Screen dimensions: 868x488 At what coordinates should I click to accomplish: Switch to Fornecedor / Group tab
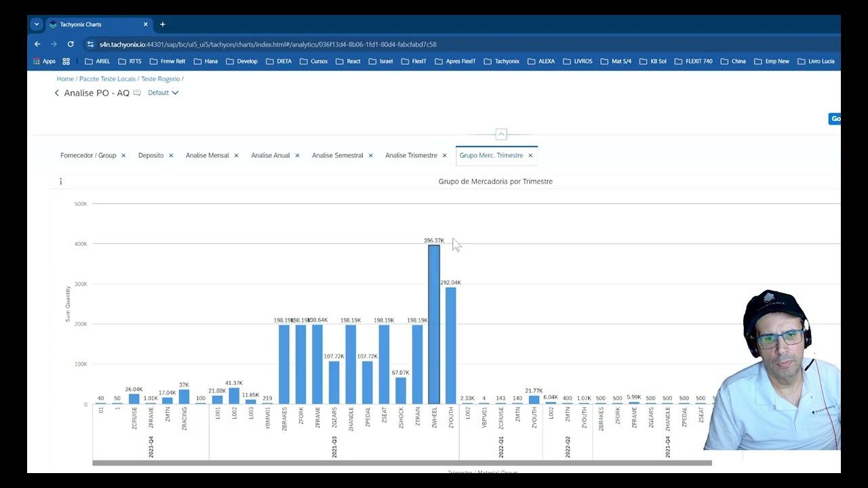tap(88, 155)
